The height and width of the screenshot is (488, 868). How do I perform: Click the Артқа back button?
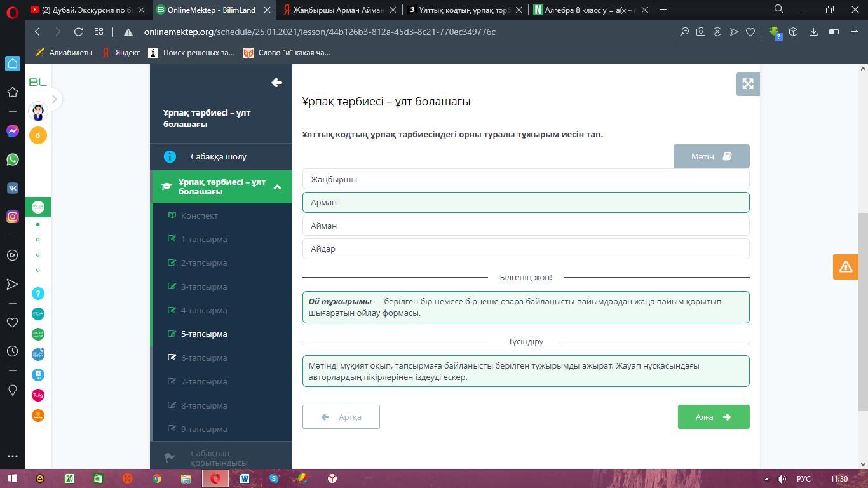(341, 417)
